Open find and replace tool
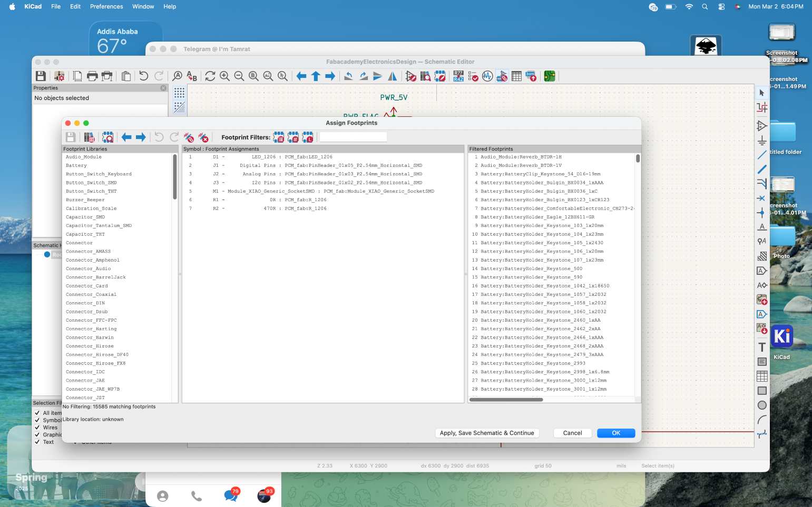The width and height of the screenshot is (812, 507). [192, 76]
